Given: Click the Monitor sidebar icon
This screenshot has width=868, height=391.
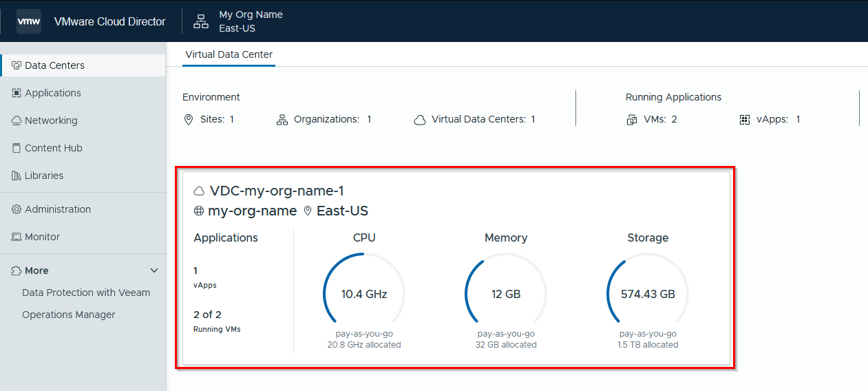Looking at the screenshot, I should [x=17, y=237].
